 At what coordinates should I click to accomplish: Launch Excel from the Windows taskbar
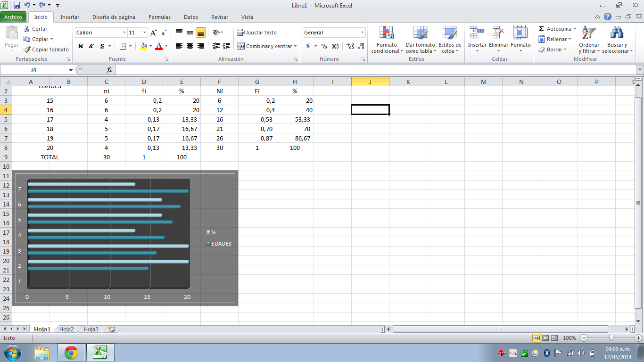(100, 352)
